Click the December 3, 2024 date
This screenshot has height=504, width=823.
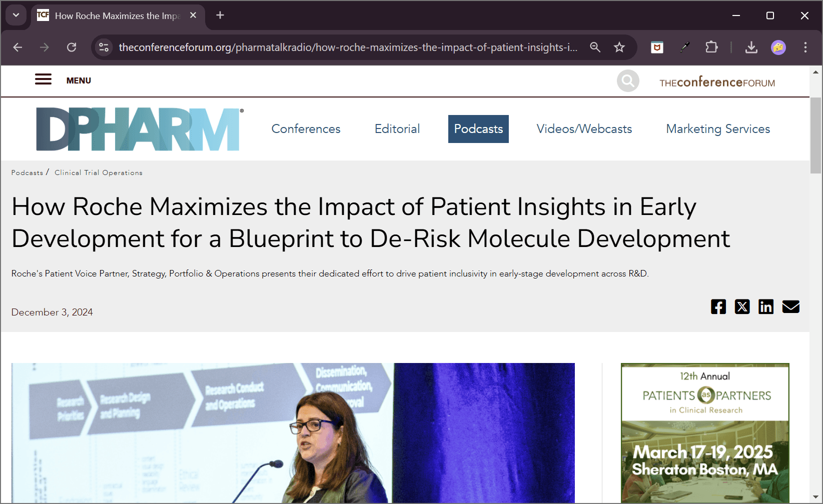click(x=52, y=312)
